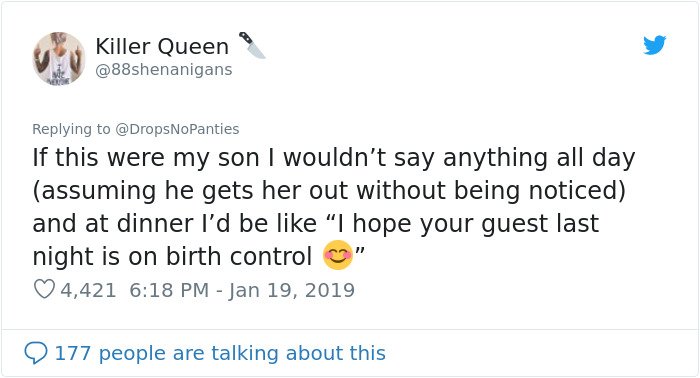Click the number 177 in the footer
700x378 pixels.
tap(73, 353)
